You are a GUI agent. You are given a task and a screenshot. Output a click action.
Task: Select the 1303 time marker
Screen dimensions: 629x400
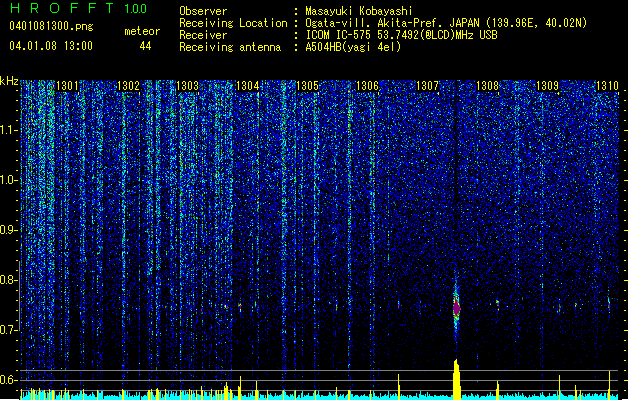tap(187, 86)
